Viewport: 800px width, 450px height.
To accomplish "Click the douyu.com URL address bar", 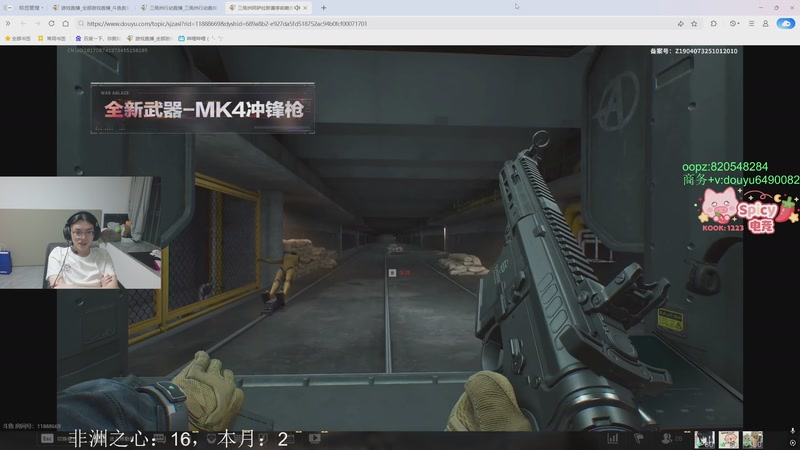I will (375, 23).
